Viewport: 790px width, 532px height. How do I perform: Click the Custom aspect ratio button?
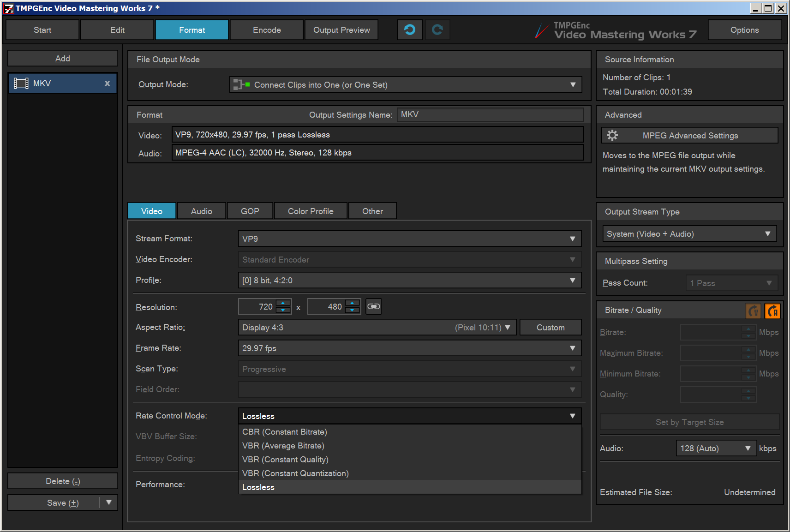pyautogui.click(x=550, y=328)
